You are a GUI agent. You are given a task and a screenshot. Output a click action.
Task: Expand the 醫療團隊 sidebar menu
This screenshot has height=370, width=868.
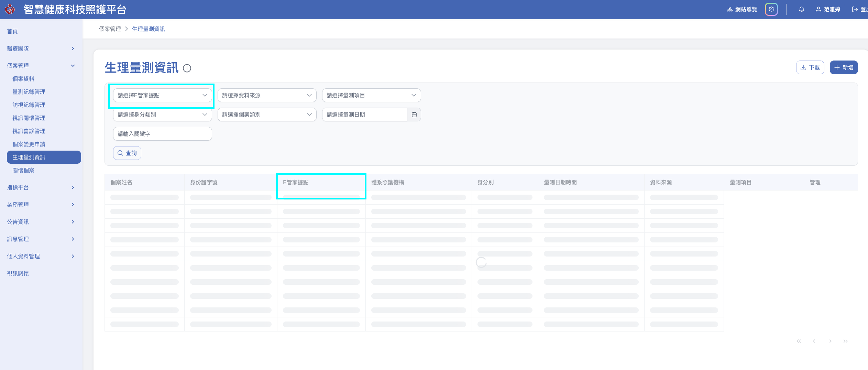click(x=41, y=48)
